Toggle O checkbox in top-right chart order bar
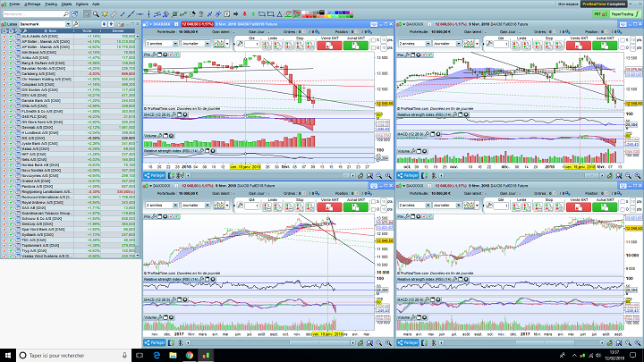 tap(623, 47)
